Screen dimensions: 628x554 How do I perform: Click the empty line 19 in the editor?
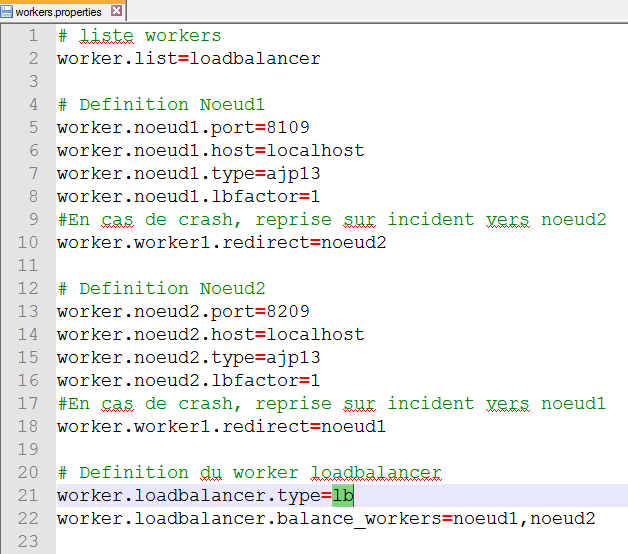click(x=300, y=449)
